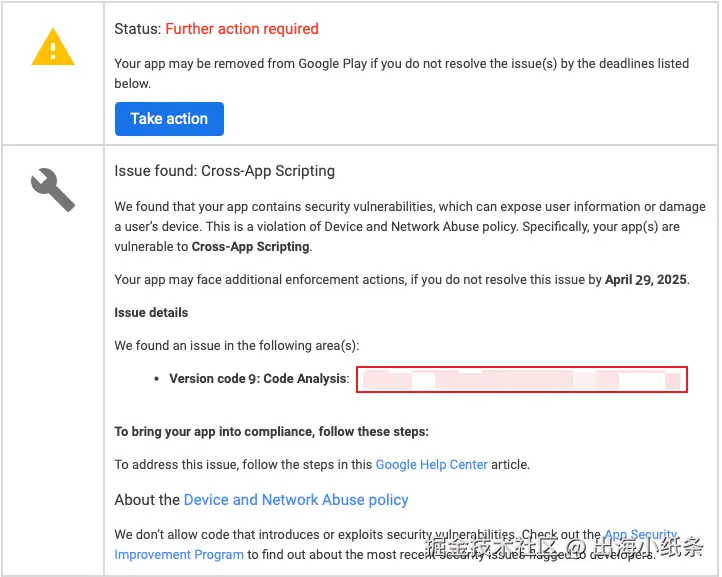This screenshot has width=722, height=577.
Task: Click the 'Version code 9: Code Analysis' label
Action: pyautogui.click(x=259, y=379)
